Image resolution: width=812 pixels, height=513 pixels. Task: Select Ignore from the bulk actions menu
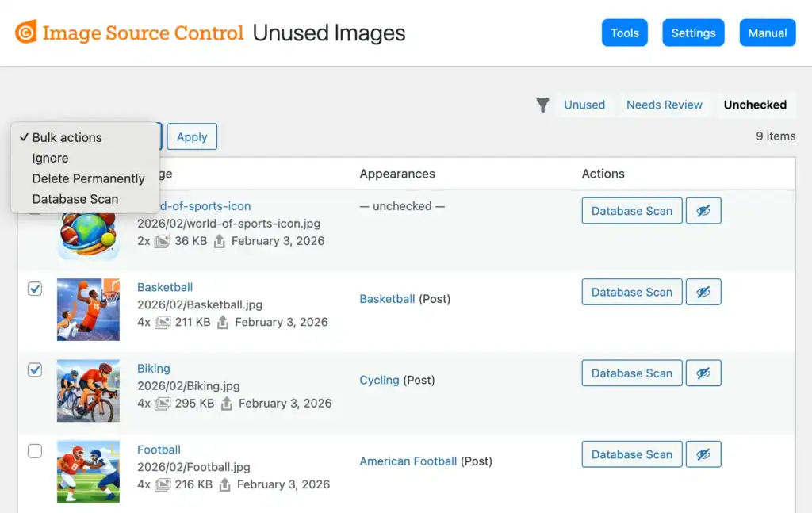coord(50,158)
